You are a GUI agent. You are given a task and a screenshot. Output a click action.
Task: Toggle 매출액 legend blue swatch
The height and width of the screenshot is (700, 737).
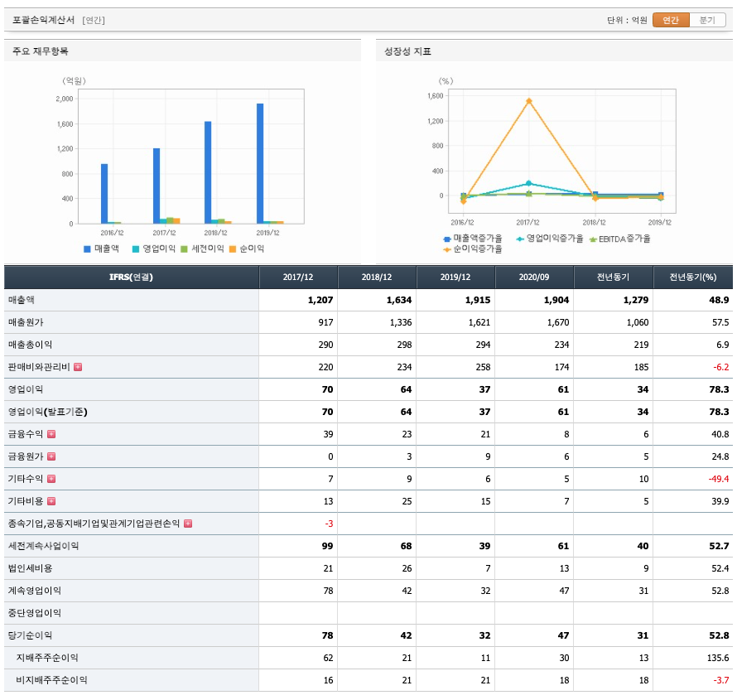coord(87,249)
